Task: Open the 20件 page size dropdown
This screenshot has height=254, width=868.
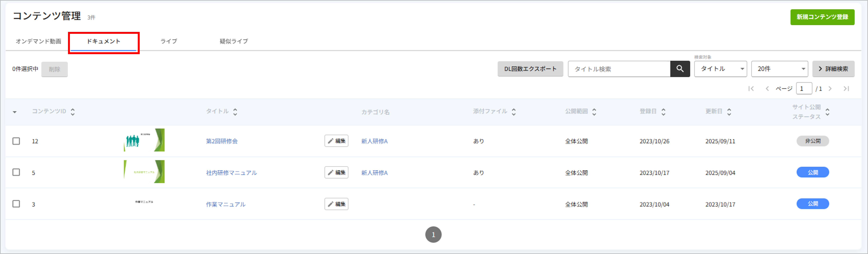Action: tap(779, 69)
